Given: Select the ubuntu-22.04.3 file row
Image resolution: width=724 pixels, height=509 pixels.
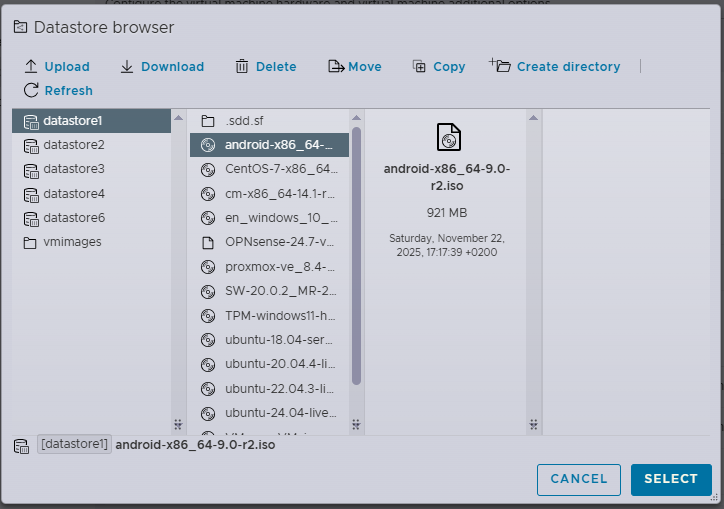Looking at the screenshot, I should (270, 388).
